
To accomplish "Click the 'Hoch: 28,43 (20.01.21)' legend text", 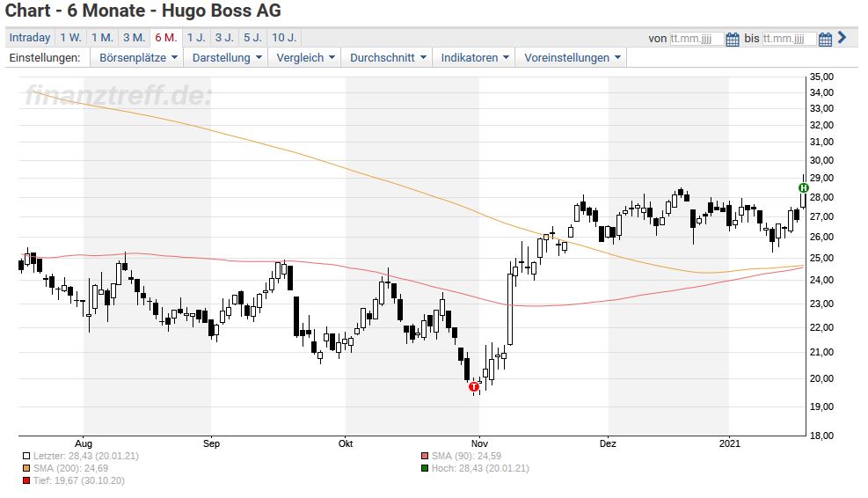I will pos(480,469).
